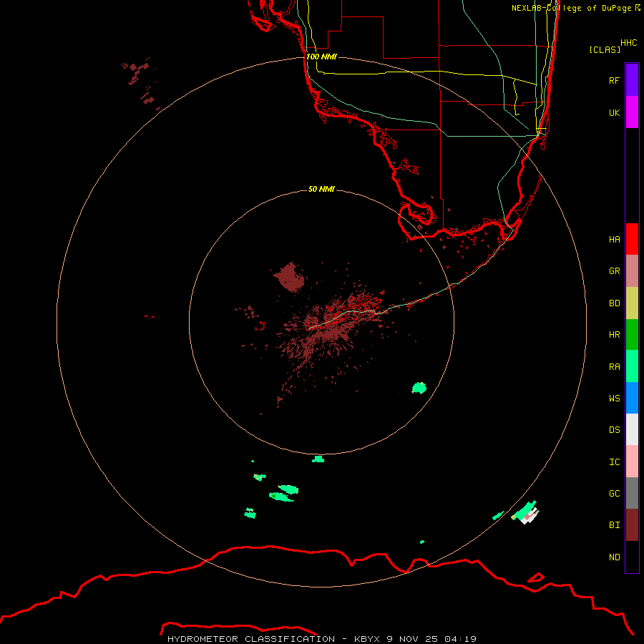
Task: Click the DS legend label
Action: pyautogui.click(x=614, y=430)
